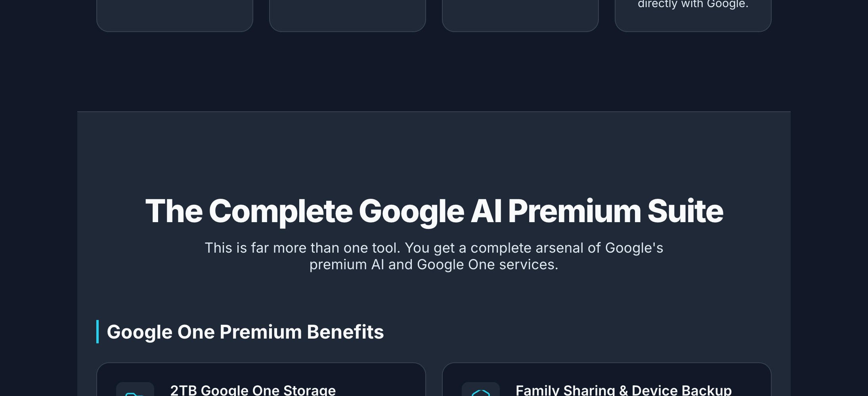Click 'Device Backup' in the Family Sharing card title
868x396 pixels.
pos(682,390)
